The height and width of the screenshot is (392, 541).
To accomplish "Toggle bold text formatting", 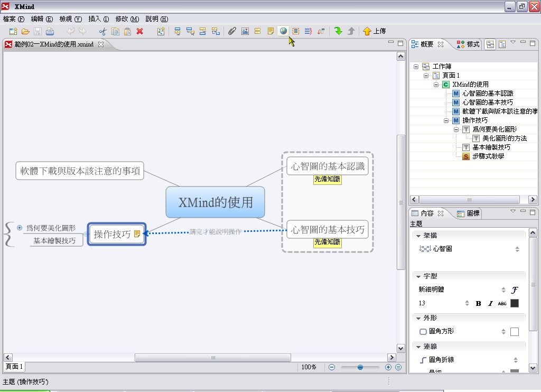I will click(478, 304).
